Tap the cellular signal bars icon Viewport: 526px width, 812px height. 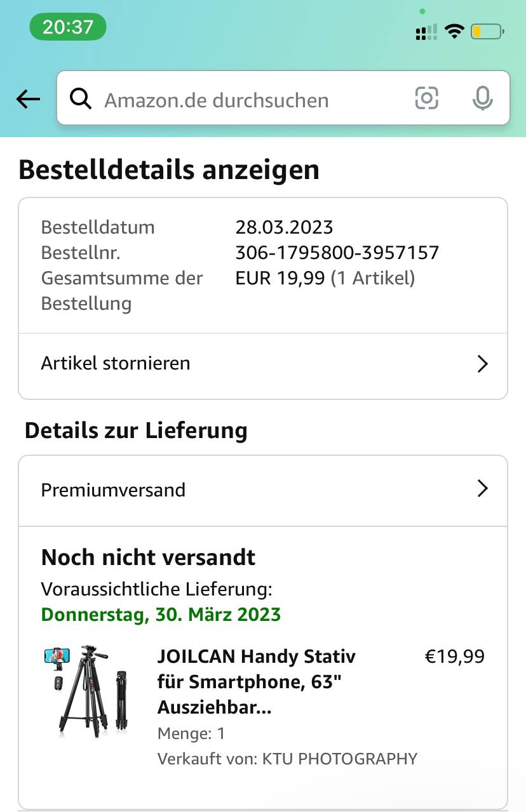[x=426, y=32]
